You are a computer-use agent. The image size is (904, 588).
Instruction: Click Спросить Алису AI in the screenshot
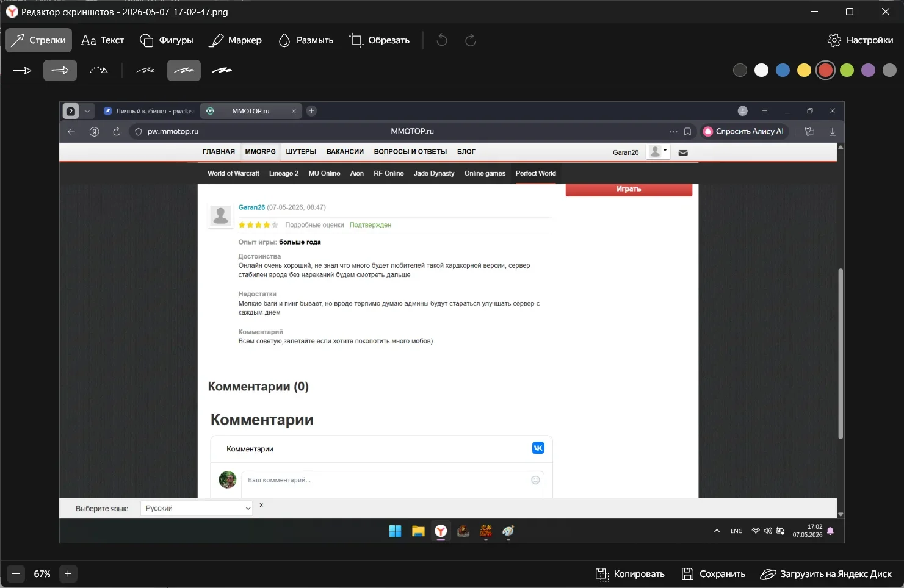pyautogui.click(x=743, y=131)
